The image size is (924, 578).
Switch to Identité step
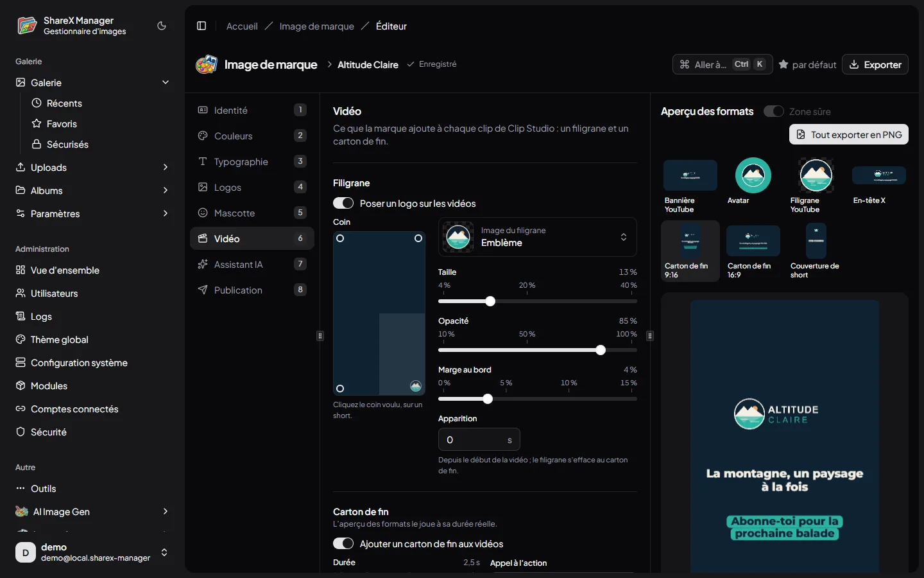[x=252, y=110]
